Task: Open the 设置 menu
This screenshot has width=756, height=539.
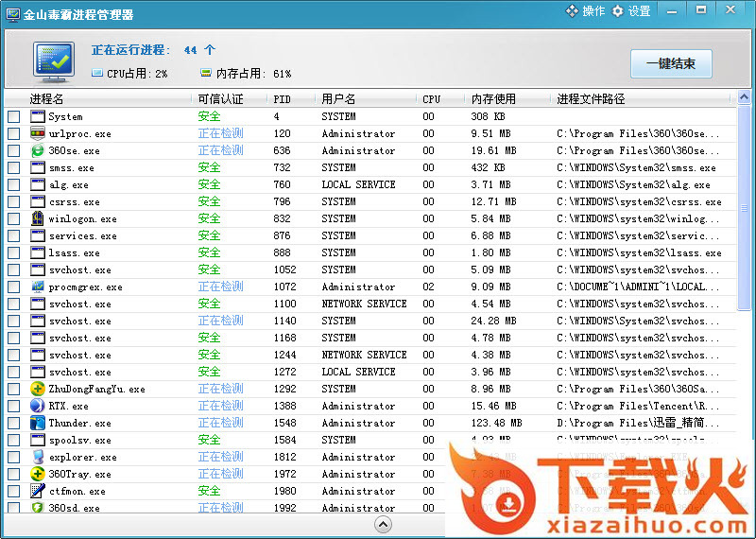Action: tap(631, 10)
